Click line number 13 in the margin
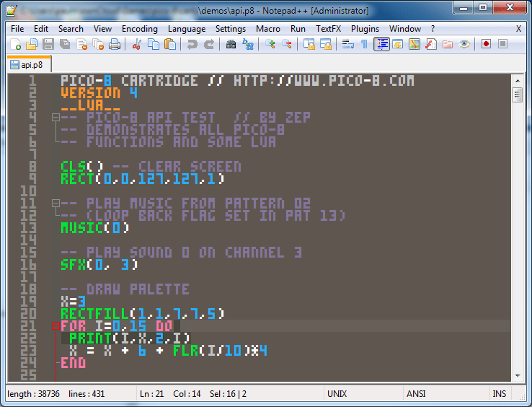Image resolution: width=532 pixels, height=407 pixels. pos(28,227)
